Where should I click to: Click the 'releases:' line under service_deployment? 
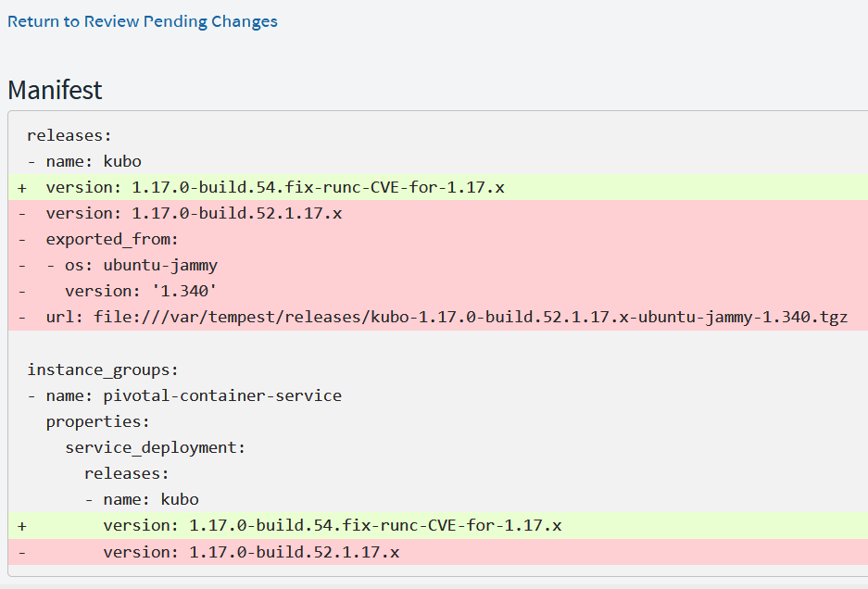tap(127, 473)
